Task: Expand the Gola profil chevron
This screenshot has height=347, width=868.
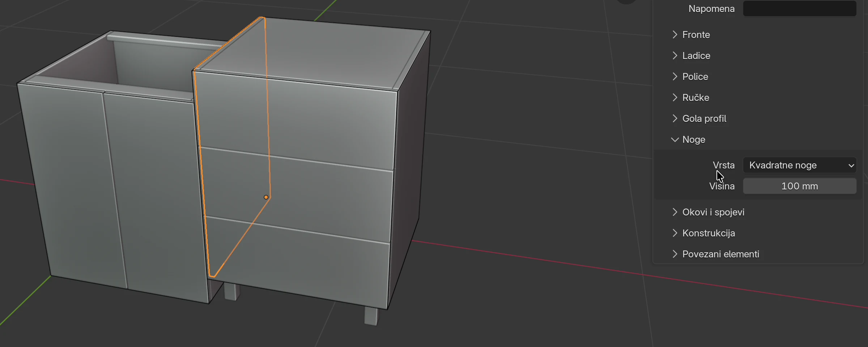Action: (675, 119)
